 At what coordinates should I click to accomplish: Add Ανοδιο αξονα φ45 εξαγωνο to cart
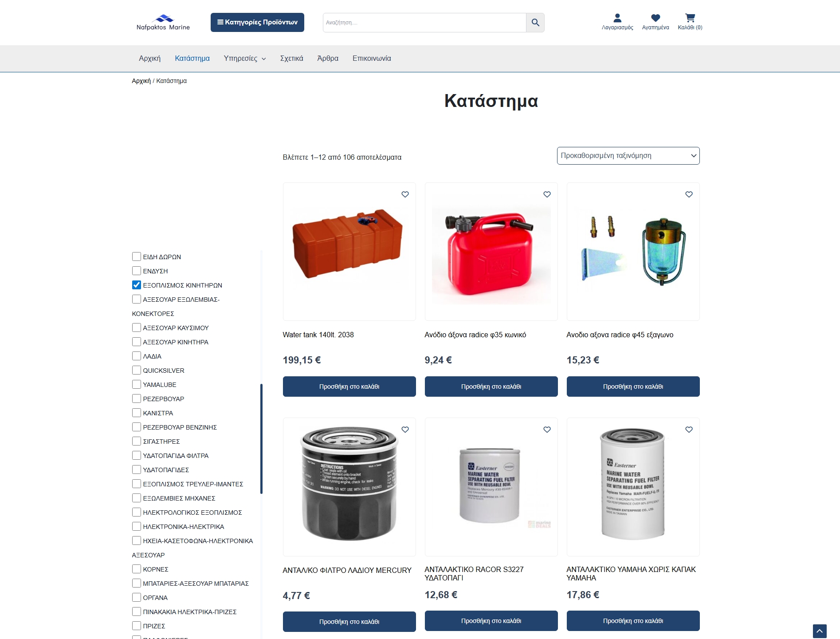[633, 387]
